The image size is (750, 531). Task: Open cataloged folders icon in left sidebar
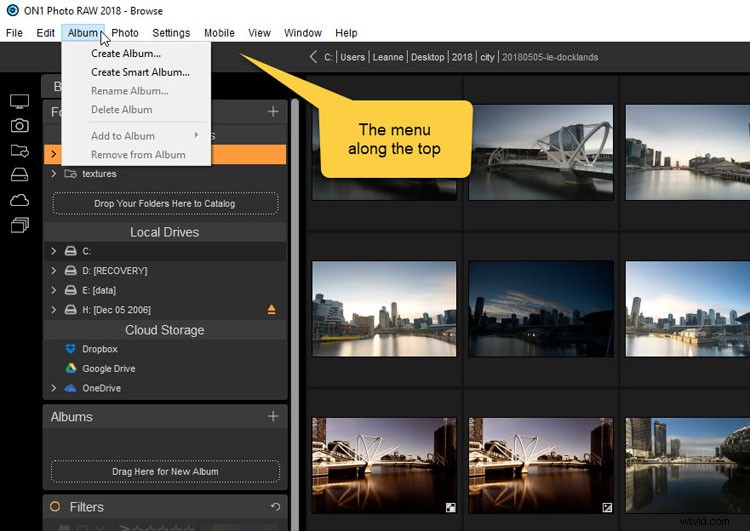(20, 151)
